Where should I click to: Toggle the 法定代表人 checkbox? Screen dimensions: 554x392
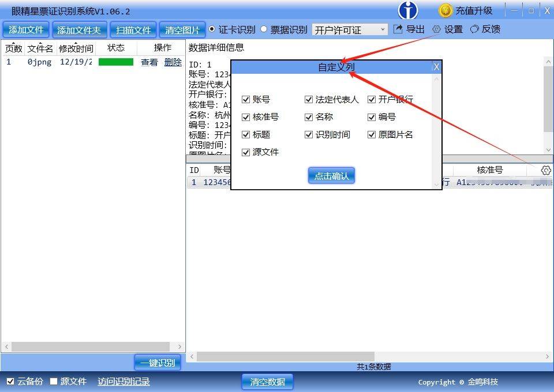click(x=309, y=100)
